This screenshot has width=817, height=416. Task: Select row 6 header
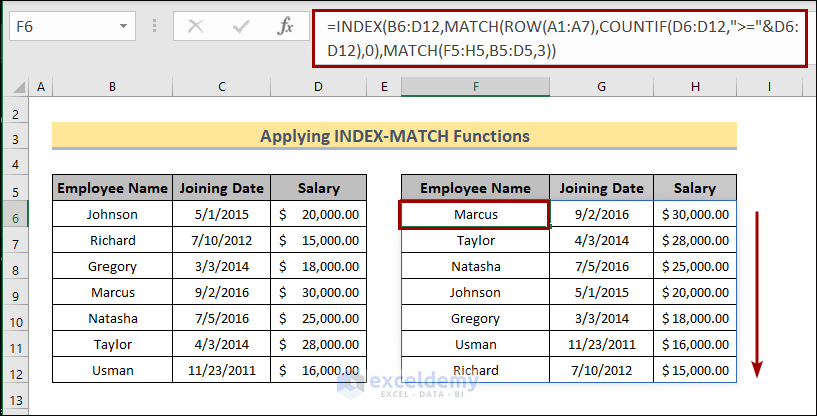(x=18, y=214)
